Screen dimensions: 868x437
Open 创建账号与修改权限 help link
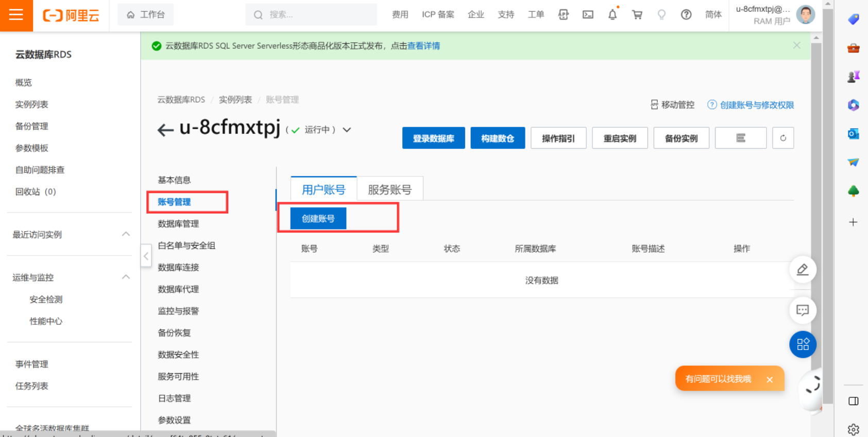[757, 105]
